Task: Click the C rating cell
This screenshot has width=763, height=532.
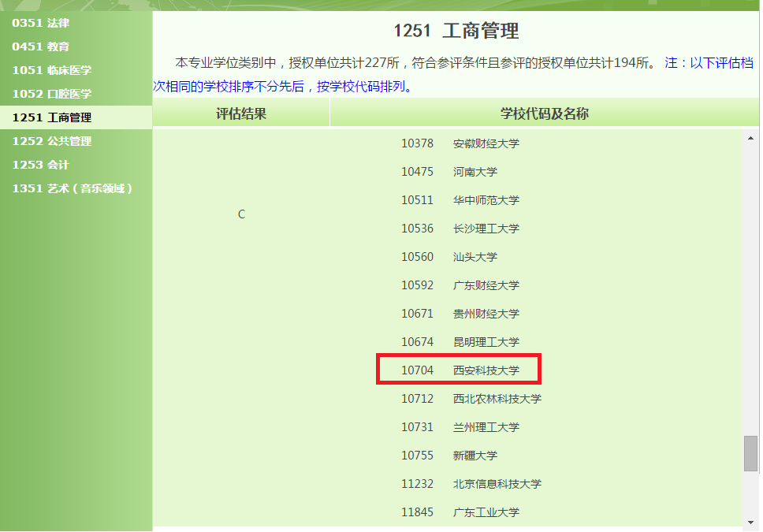Action: 241,214
